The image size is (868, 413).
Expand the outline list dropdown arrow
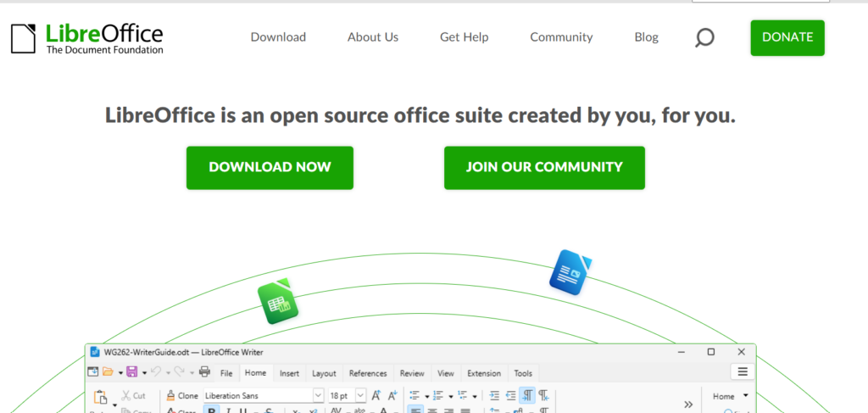[x=475, y=396]
